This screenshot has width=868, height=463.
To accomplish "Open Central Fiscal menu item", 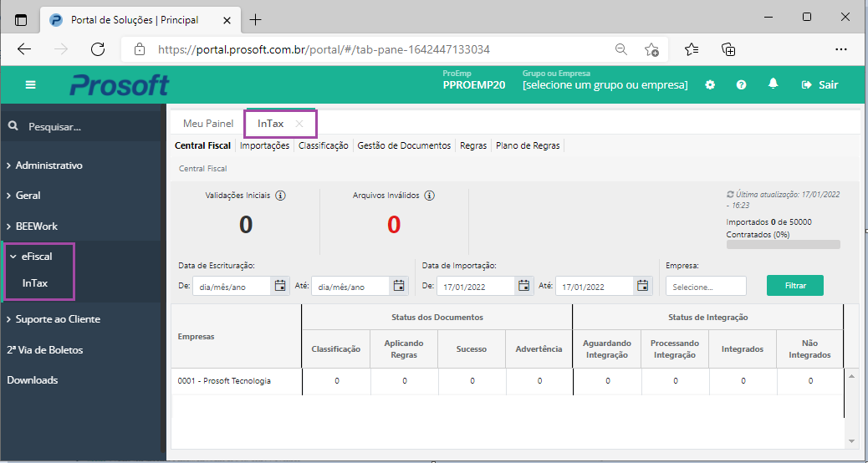I will tap(202, 145).
